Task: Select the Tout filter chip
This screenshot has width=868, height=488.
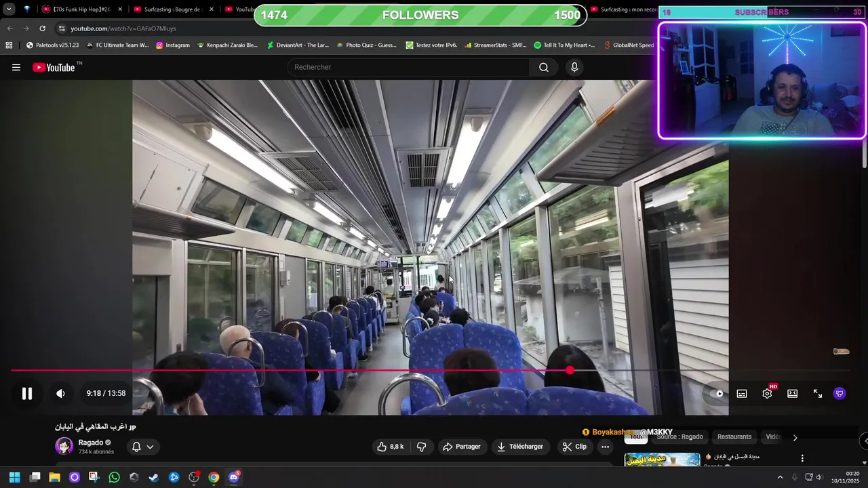Action: click(635, 436)
